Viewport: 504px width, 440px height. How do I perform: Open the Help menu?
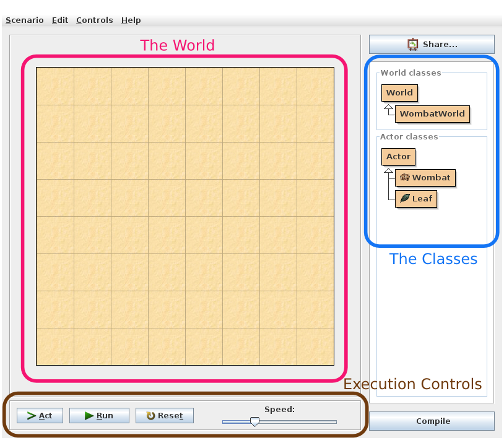pos(131,20)
